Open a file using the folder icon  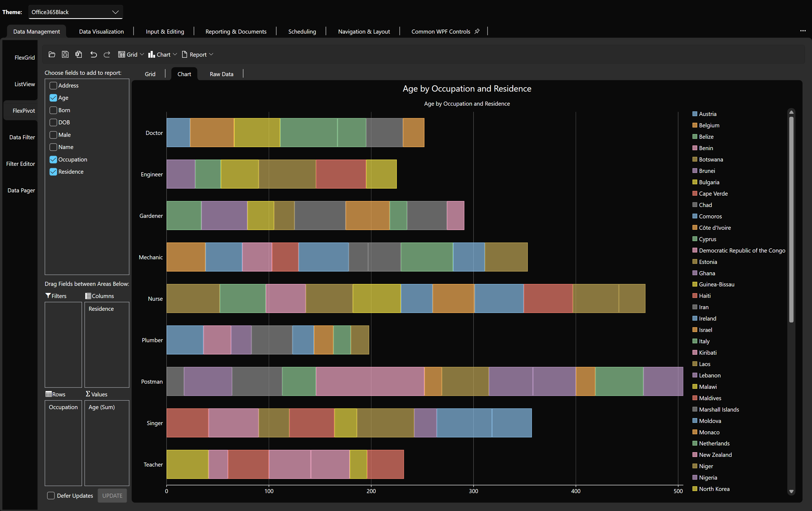tap(52, 54)
